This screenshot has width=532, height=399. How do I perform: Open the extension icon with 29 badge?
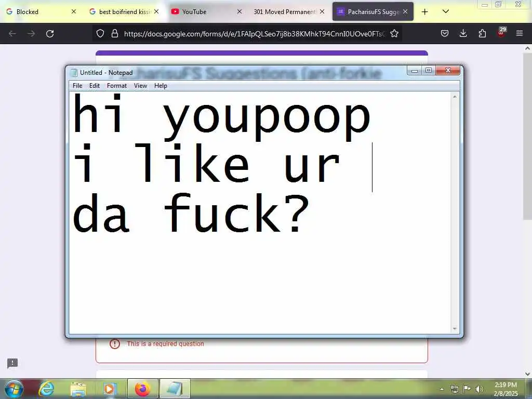point(501,33)
